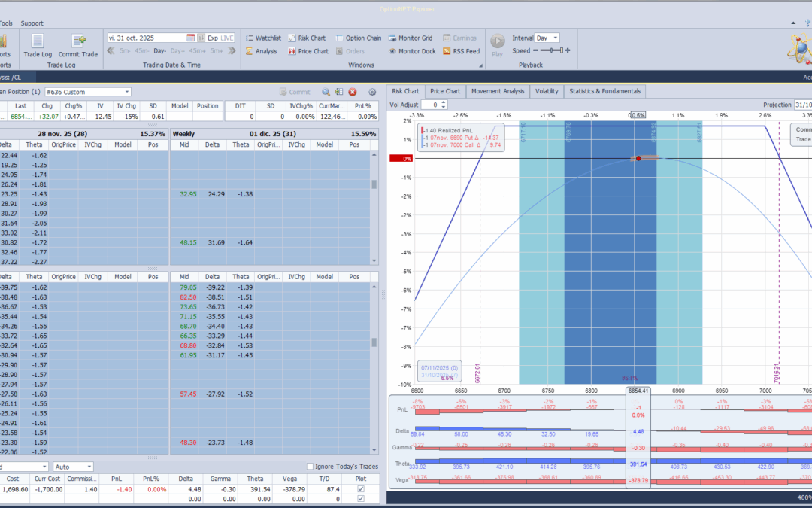The image size is (812, 508).
Task: Decrease Vol Adjust with the down stepper
Action: (x=444, y=107)
